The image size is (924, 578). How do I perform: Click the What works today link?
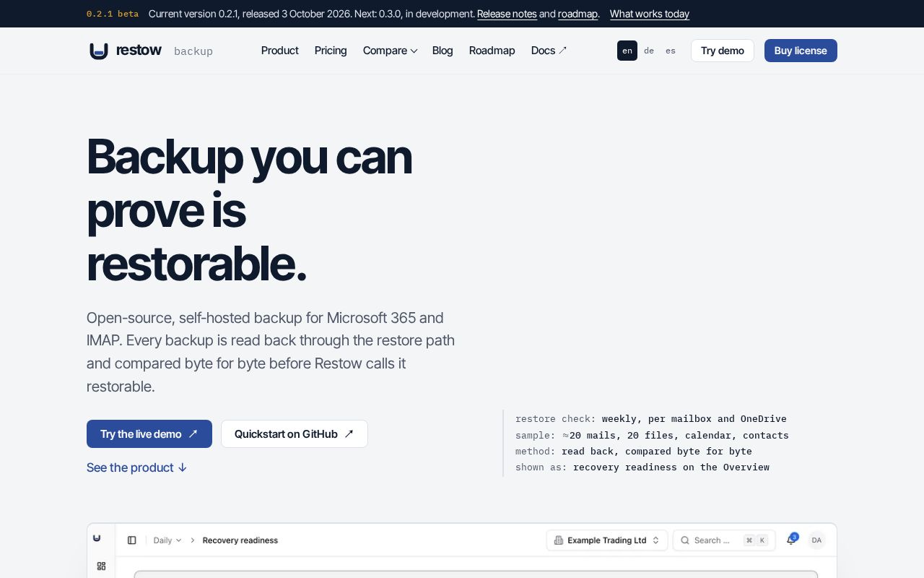650,14
